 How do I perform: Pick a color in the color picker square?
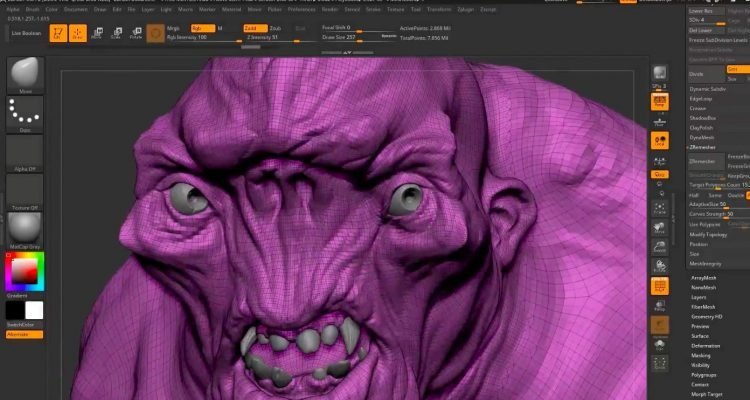click(x=24, y=271)
